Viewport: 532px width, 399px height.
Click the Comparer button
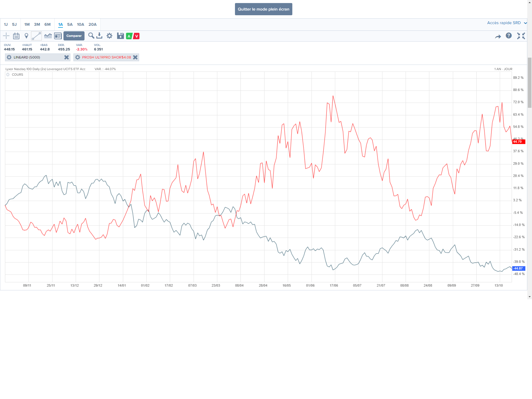tap(74, 36)
